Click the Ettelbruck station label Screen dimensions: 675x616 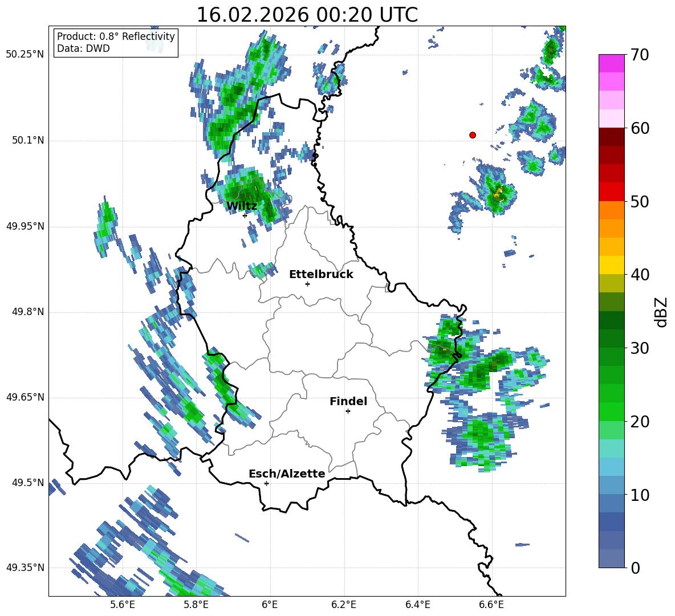pos(321,275)
